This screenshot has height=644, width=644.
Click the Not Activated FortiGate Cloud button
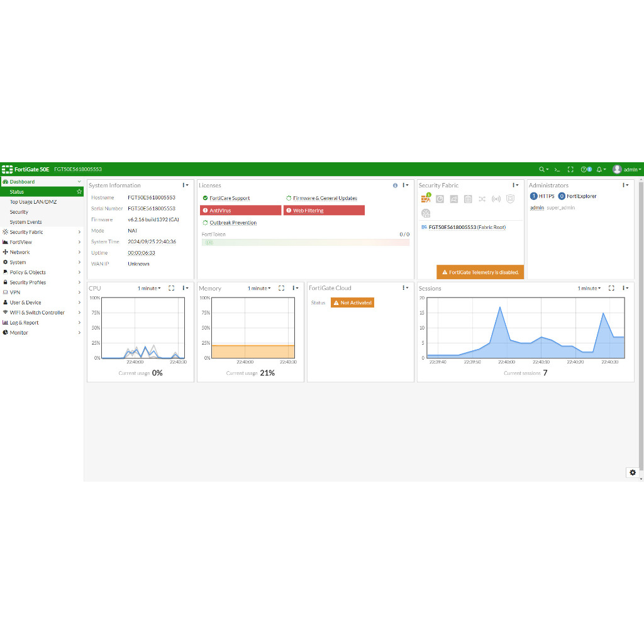352,303
